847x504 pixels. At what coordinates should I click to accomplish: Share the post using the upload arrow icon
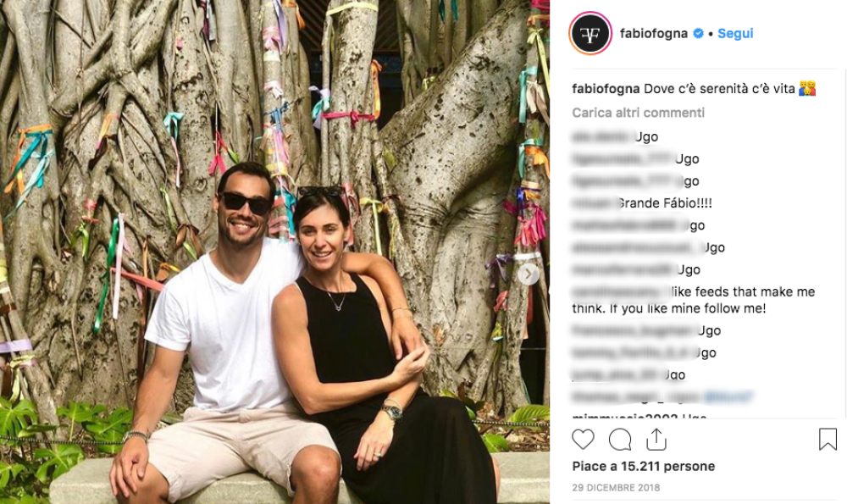click(x=656, y=439)
